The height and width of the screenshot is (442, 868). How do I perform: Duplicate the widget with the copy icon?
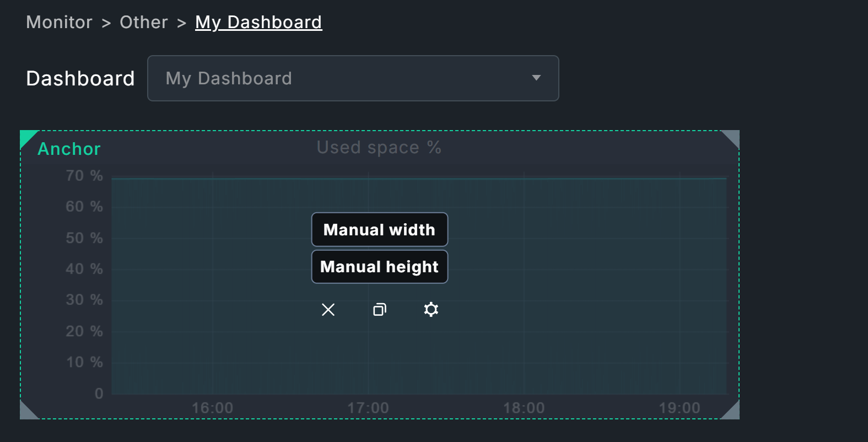379,310
